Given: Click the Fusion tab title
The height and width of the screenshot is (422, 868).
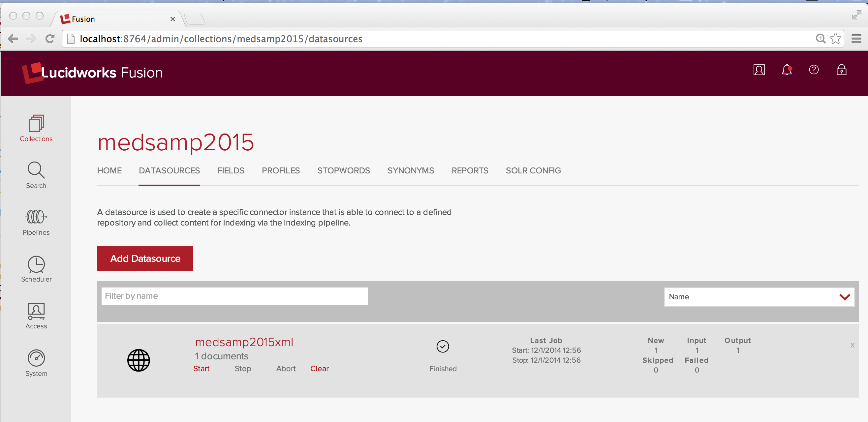Looking at the screenshot, I should point(83,19).
